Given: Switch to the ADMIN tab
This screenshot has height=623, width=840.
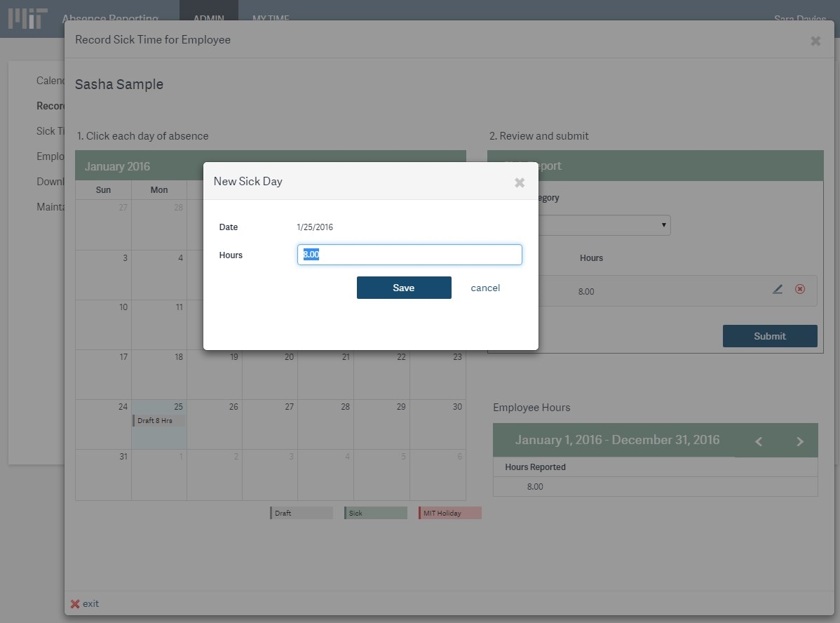Looking at the screenshot, I should click(x=208, y=19).
